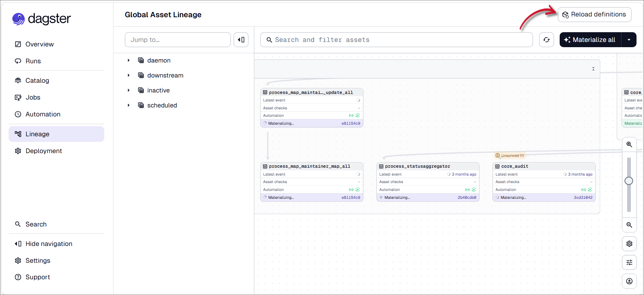The height and width of the screenshot is (295, 644).
Task: Click run ID 3cd31042
Action: point(583,197)
